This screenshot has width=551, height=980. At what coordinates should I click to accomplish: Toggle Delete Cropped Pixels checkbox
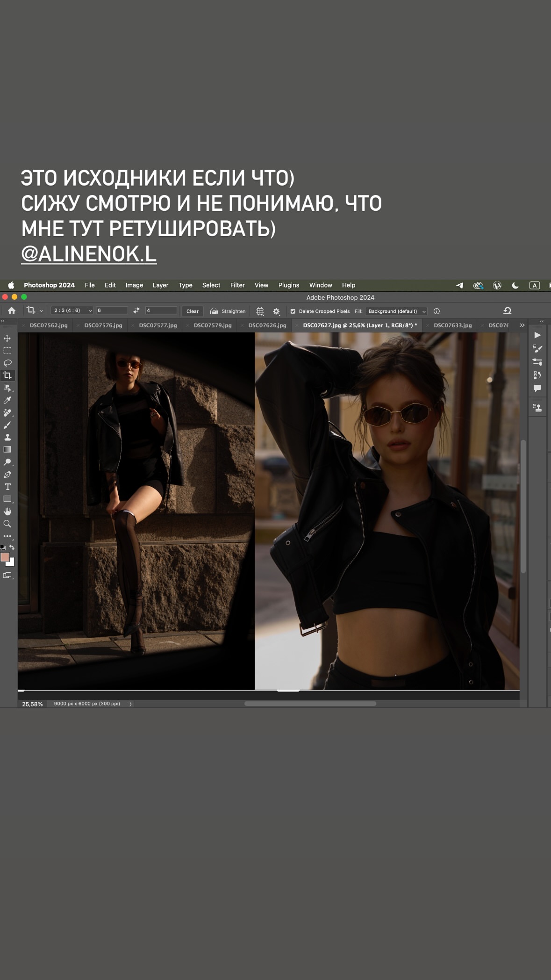[x=293, y=311]
